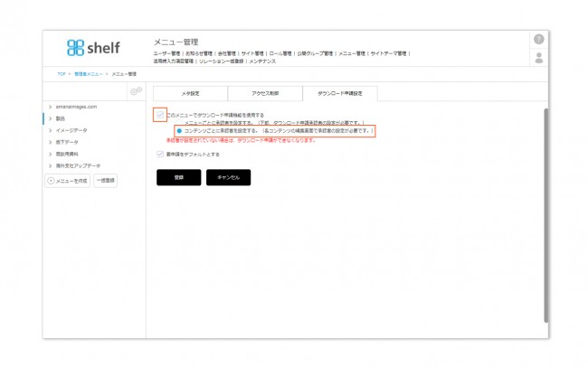Click the メニューを作成 button

(68, 181)
